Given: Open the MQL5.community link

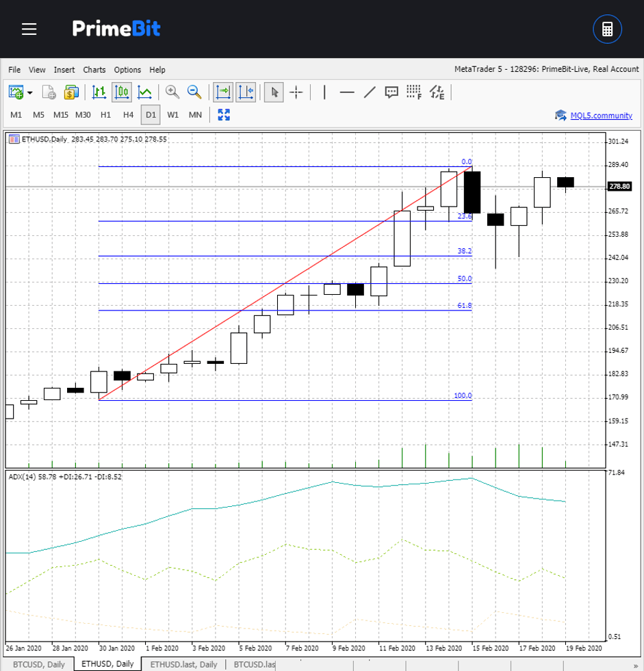Looking at the screenshot, I should (601, 116).
